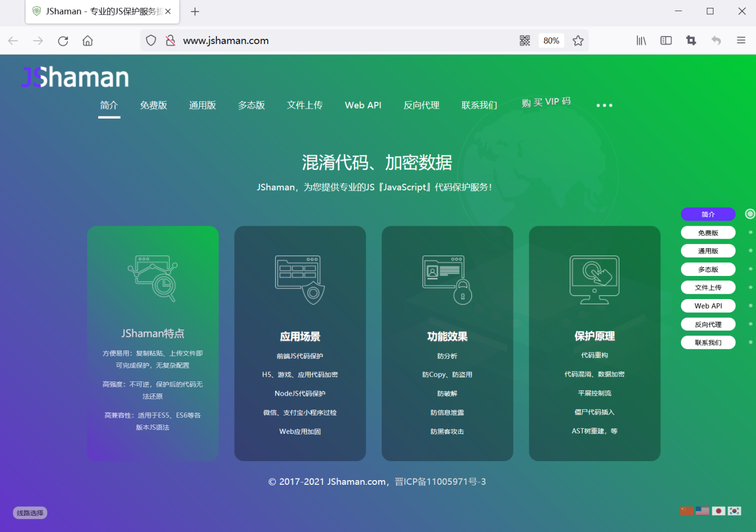Expand the three-dot more menu
The image size is (756, 532).
tap(604, 105)
